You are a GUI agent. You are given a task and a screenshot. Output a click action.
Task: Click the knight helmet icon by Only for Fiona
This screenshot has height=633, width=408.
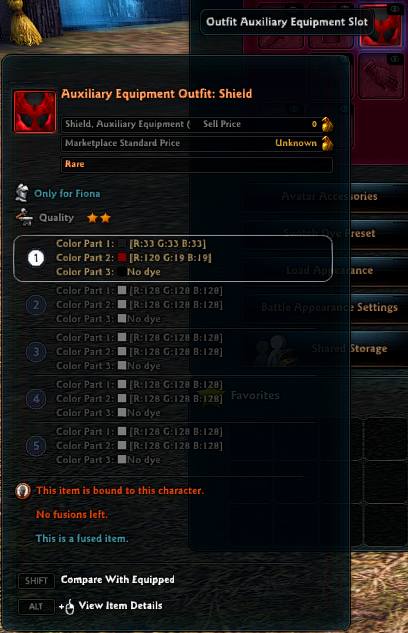pos(23,193)
